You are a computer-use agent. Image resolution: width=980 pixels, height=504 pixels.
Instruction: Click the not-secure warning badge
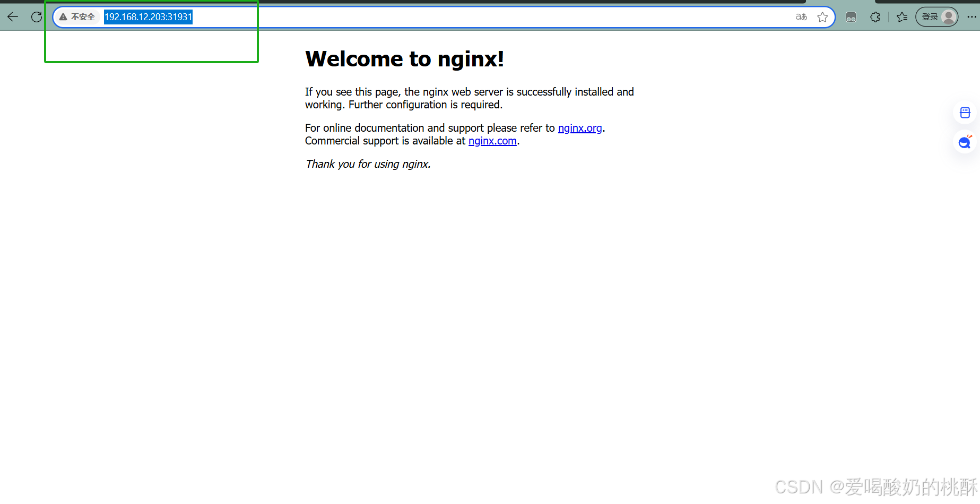(x=77, y=17)
